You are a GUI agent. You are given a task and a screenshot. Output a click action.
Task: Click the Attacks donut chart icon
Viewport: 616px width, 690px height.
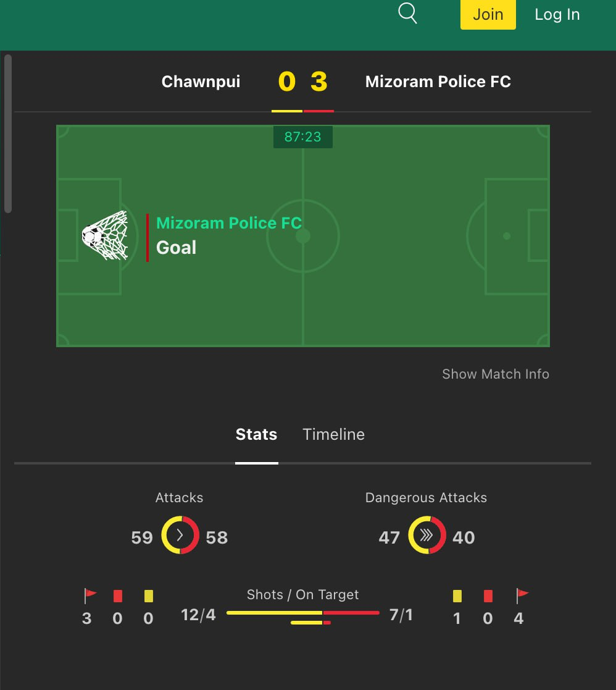180,535
